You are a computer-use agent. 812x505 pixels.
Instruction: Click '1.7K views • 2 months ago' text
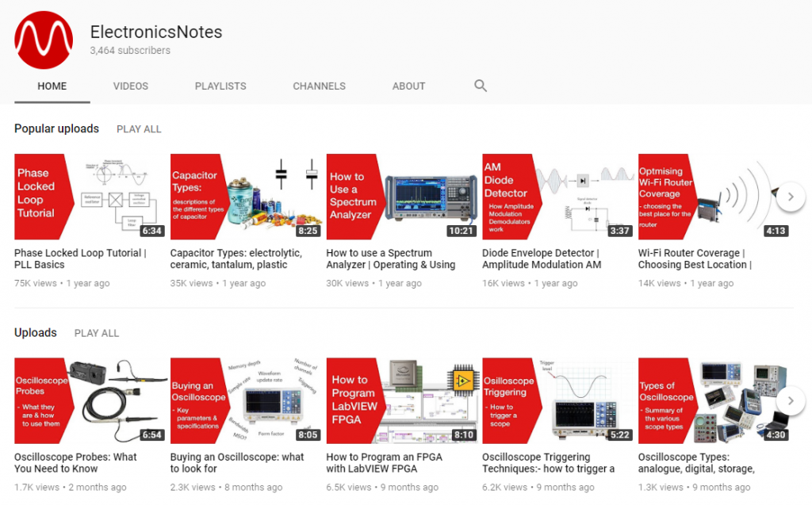71,488
